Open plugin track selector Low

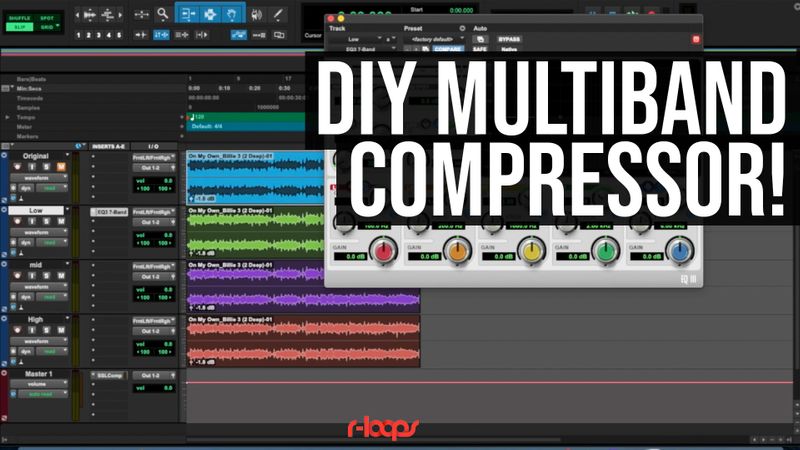pyautogui.click(x=356, y=39)
